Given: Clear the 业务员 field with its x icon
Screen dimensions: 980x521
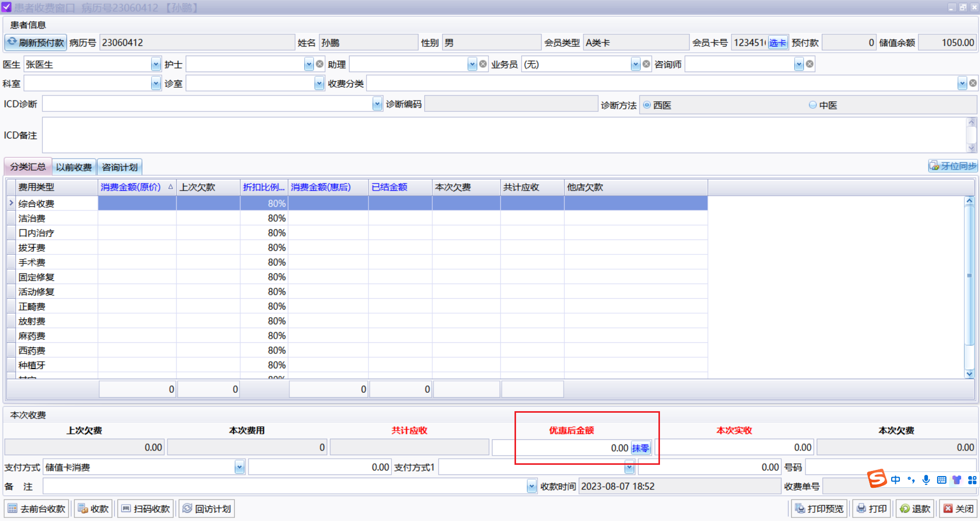Looking at the screenshot, I should 646,64.
